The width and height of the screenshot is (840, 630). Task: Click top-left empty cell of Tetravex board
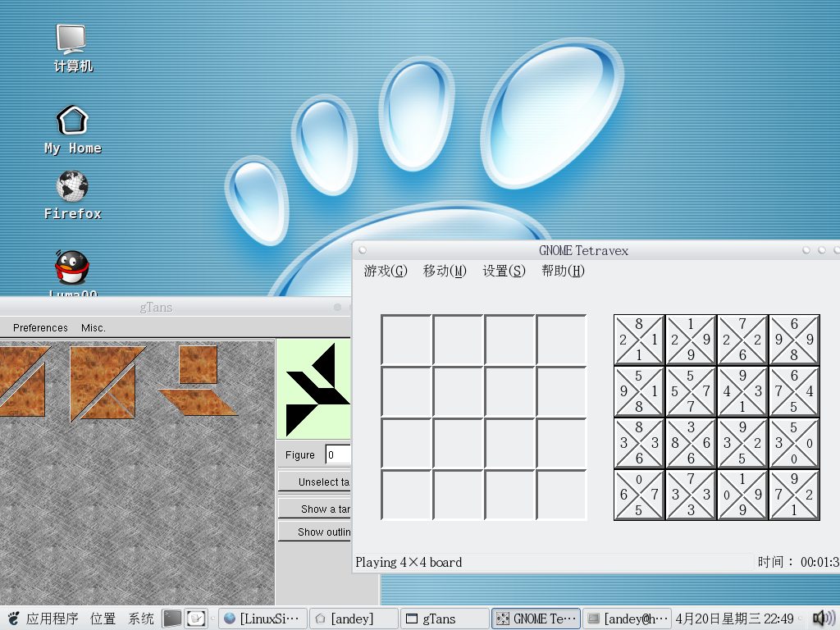point(406,340)
